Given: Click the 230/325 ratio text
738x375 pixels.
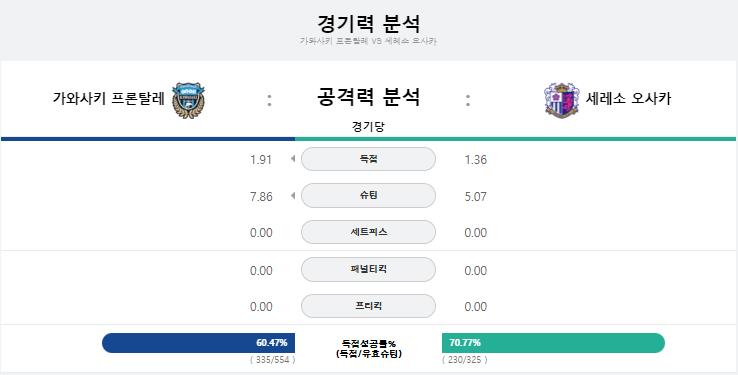Looking at the screenshot, I should (x=465, y=360).
